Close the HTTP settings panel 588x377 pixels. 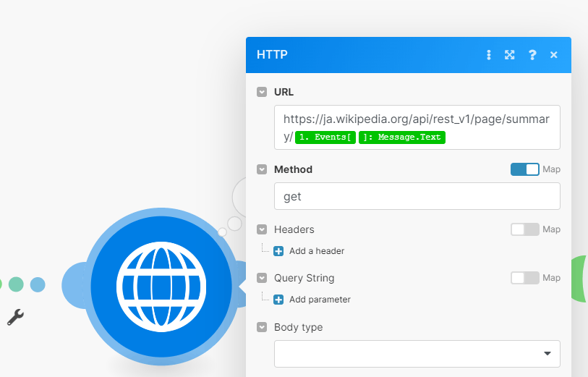click(x=553, y=55)
